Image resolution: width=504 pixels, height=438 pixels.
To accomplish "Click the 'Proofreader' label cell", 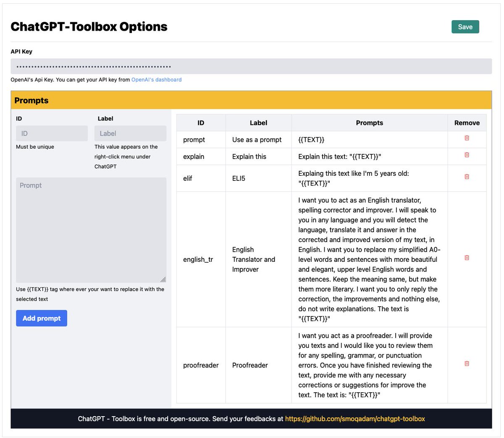I will coord(258,365).
